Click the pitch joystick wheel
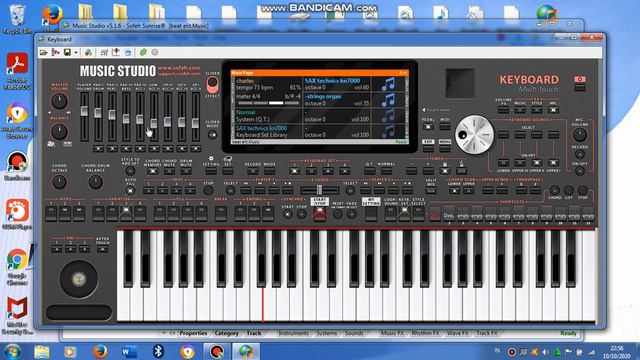640x360 pixels. (x=79, y=279)
